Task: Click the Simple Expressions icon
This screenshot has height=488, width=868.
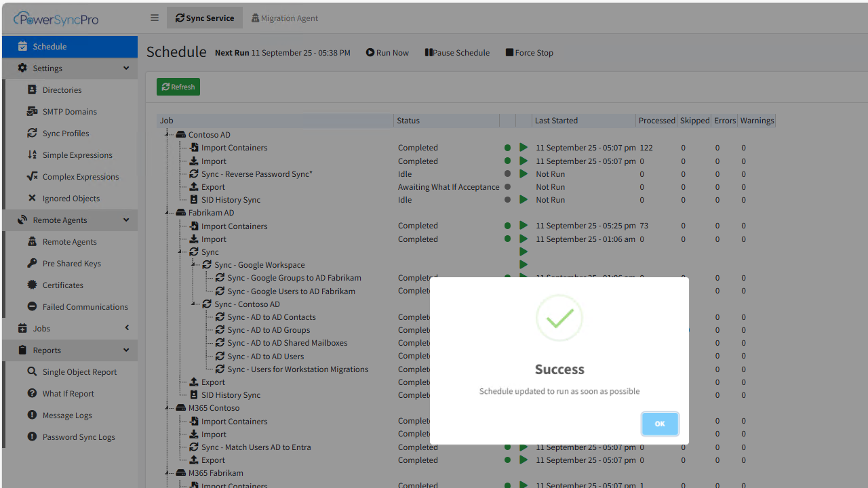Action: 32,155
